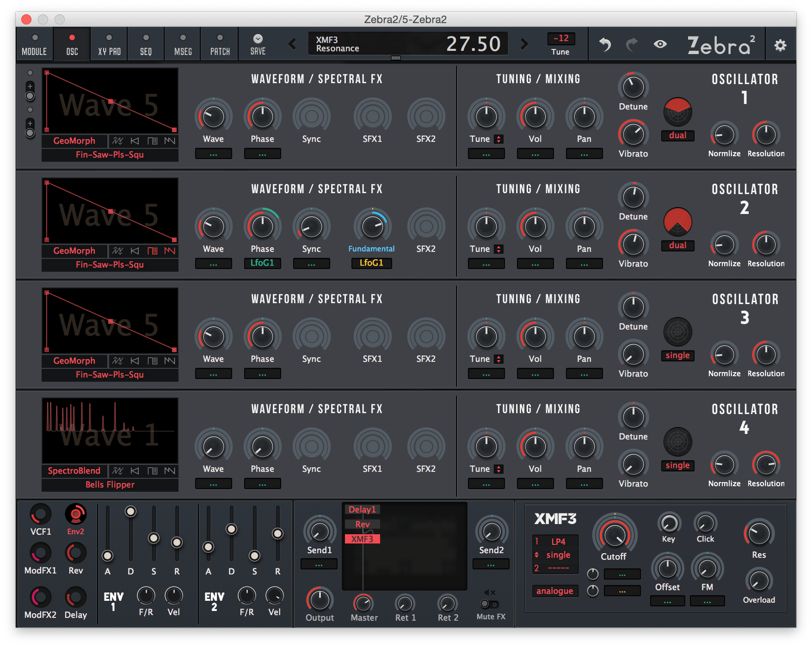Click the redo arrow icon
This screenshot has width=812, height=647.
632,44
